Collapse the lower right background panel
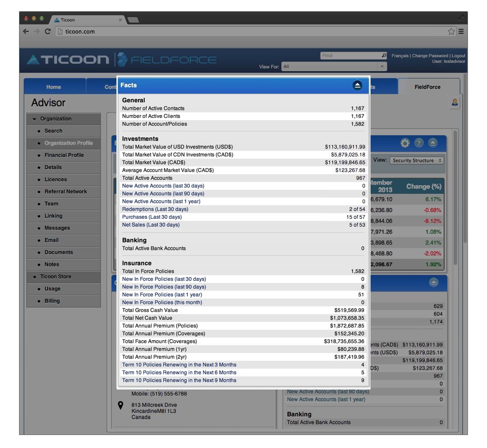The image size is (487, 448). [x=434, y=282]
